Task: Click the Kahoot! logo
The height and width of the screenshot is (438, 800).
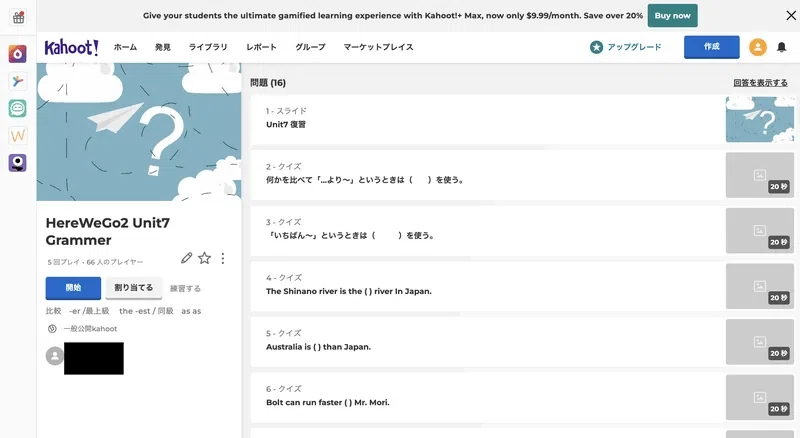Action: tap(71, 47)
